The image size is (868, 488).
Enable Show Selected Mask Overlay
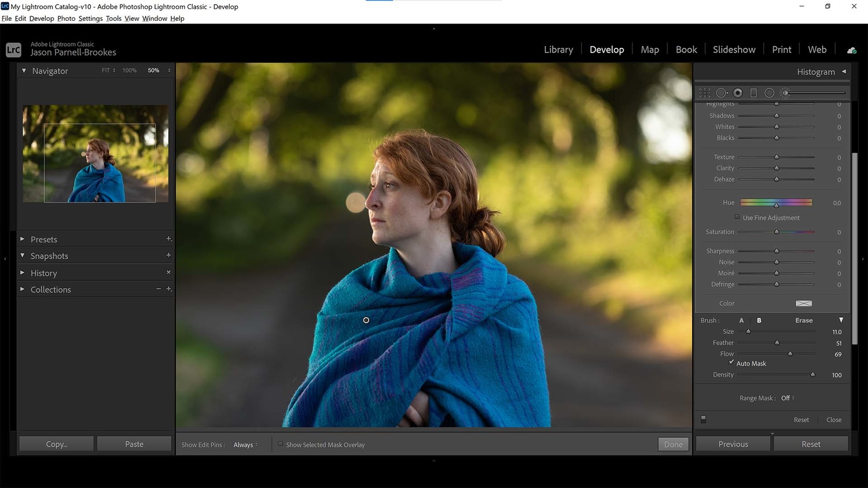[281, 444]
